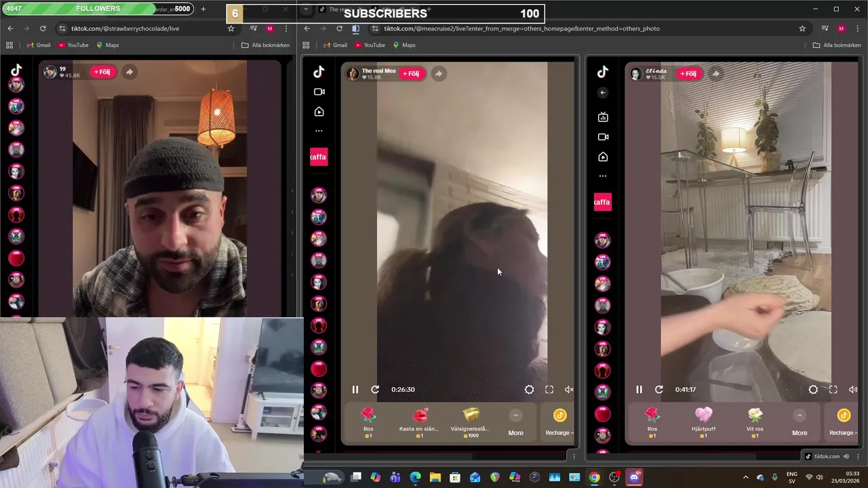The height and width of the screenshot is (488, 868).
Task: Send Välsignelselåda gift costing 1999
Action: coord(470,422)
